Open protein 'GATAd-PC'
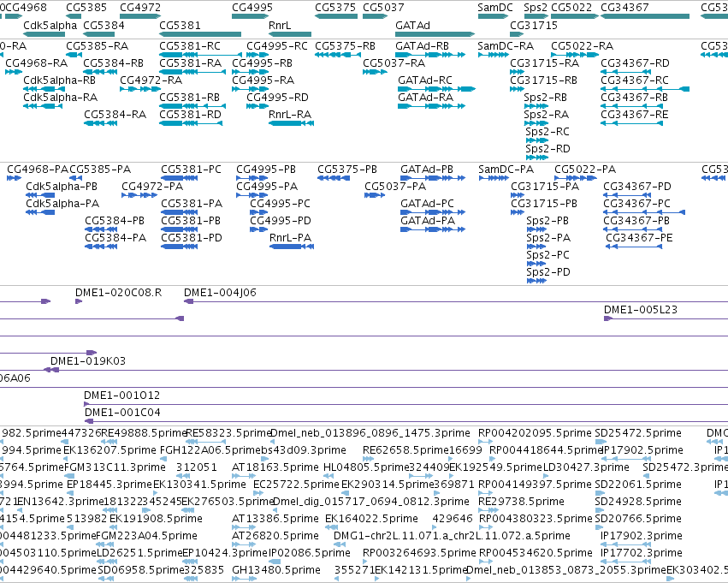728x583 pixels. click(427, 204)
